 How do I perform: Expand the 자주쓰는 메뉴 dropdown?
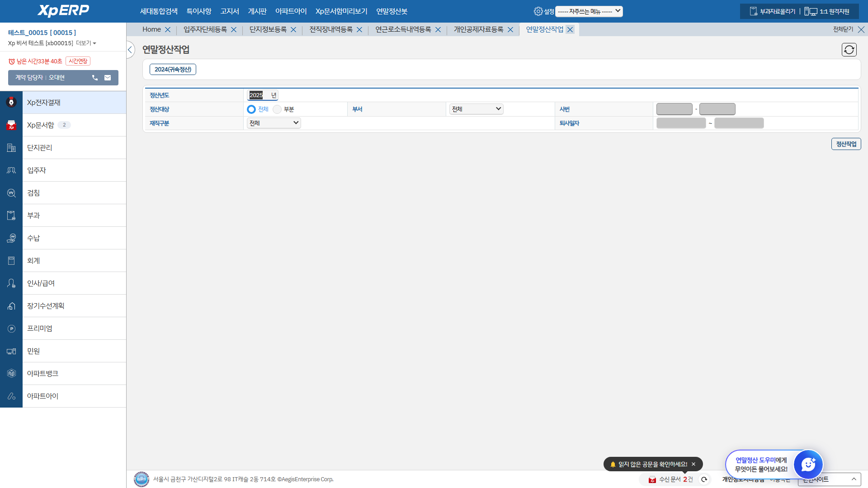pyautogui.click(x=589, y=11)
